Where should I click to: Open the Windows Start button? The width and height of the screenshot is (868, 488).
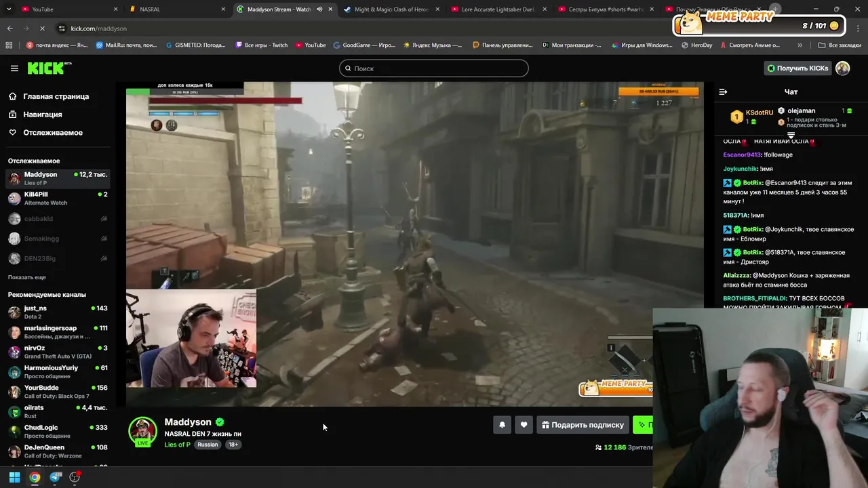click(x=14, y=477)
